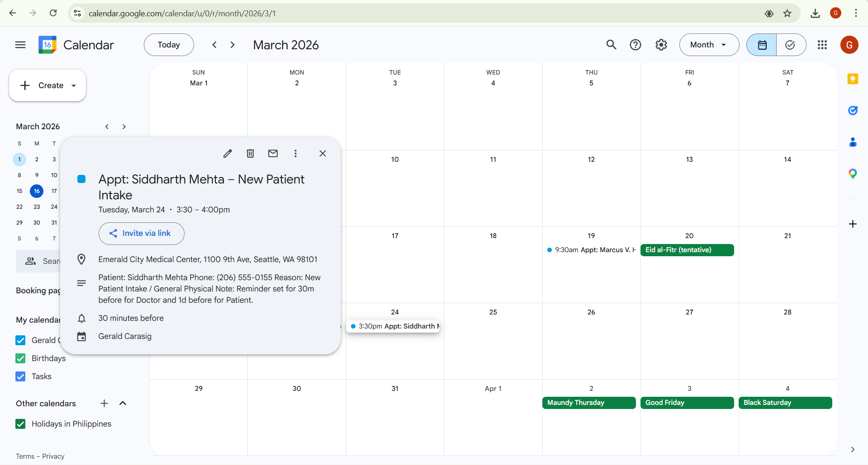Open the Google apps grid
Image resolution: width=868 pixels, height=465 pixels.
click(822, 45)
